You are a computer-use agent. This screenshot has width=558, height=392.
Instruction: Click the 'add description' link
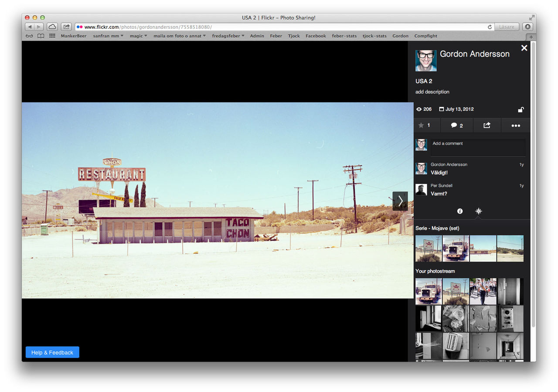(432, 92)
